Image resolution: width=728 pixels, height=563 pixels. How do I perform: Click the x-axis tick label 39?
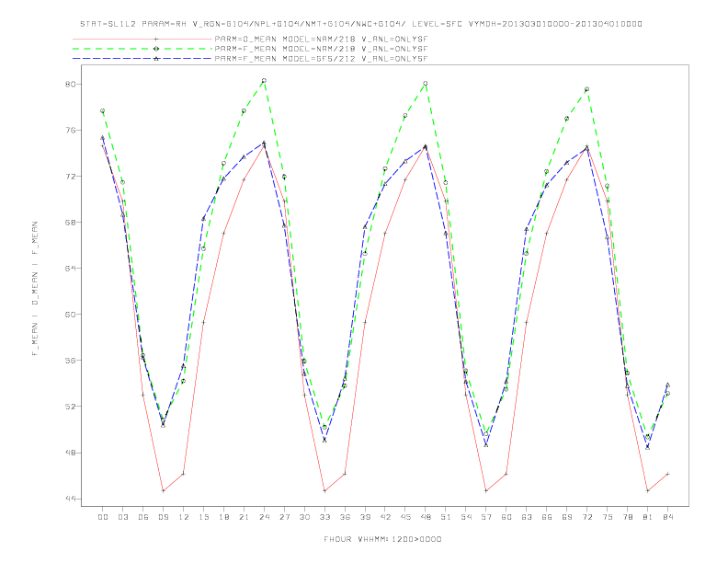coord(365,517)
